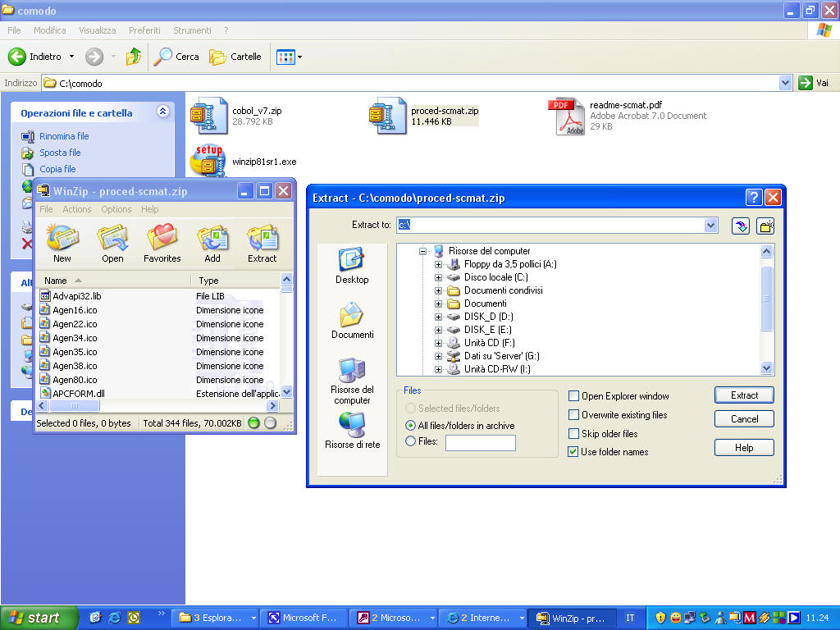Open the Explorer Visualizza menu
The width and height of the screenshot is (840, 630).
click(x=97, y=30)
